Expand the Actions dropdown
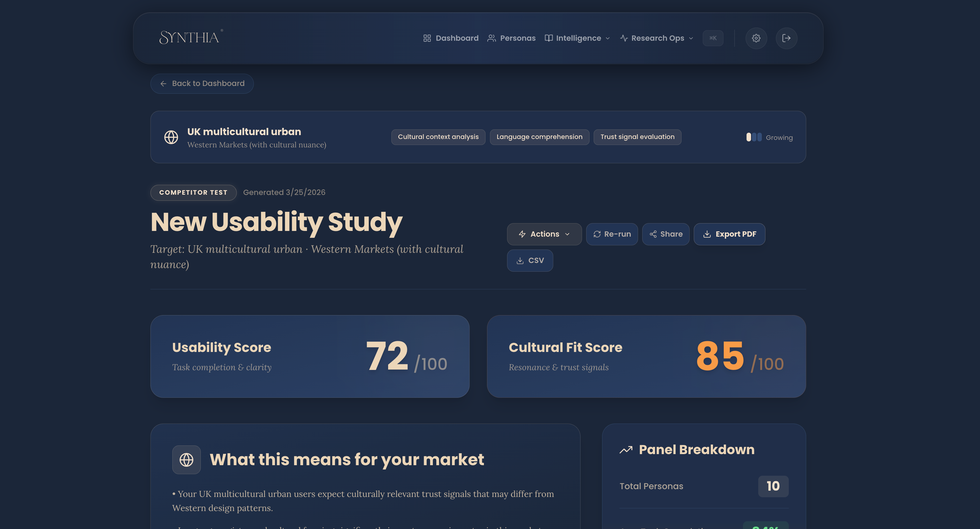Screen dimensions: 980x529 (x=544, y=234)
